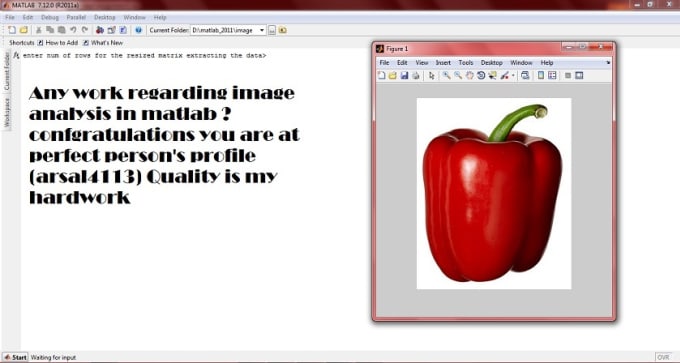Open Figure 1 Insert menu
Viewport: 680px width, 363px height.
coord(443,63)
